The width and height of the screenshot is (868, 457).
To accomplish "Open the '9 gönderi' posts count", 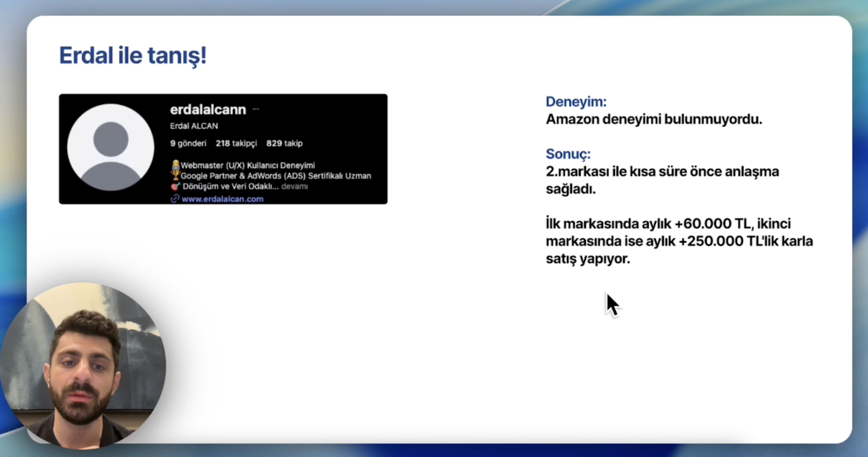I will click(x=188, y=143).
